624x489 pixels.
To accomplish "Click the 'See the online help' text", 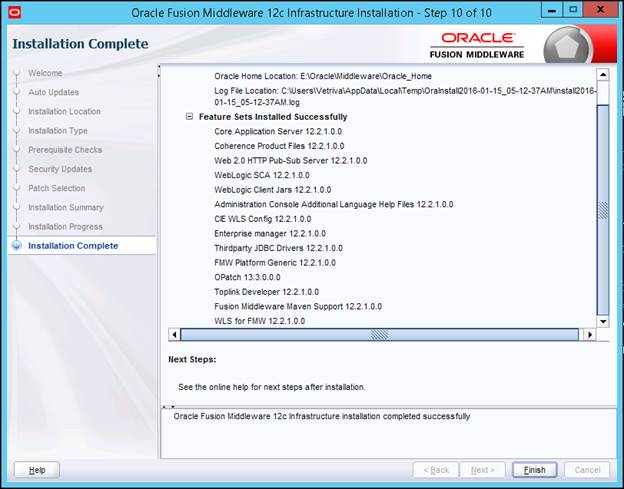I will click(x=271, y=387).
